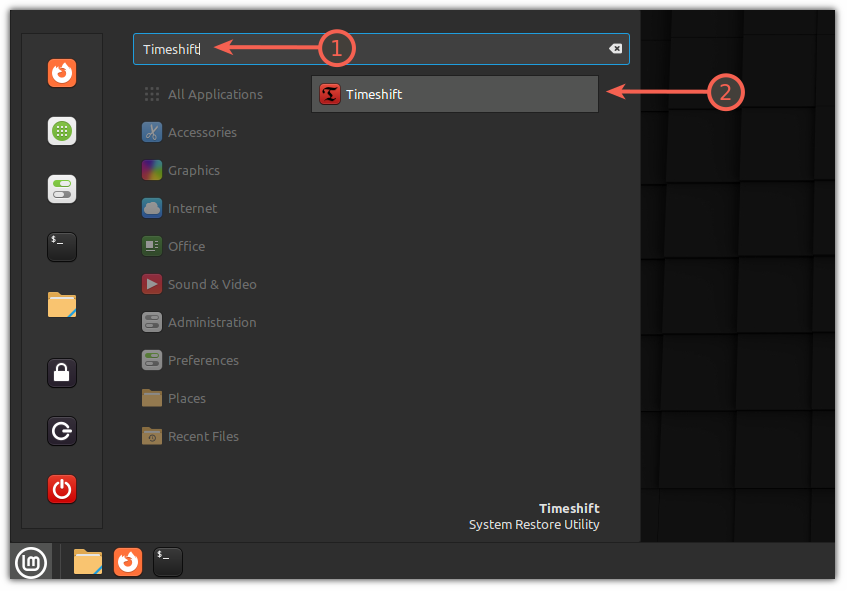
Task: Log out using the logout icon
Action: [x=62, y=431]
